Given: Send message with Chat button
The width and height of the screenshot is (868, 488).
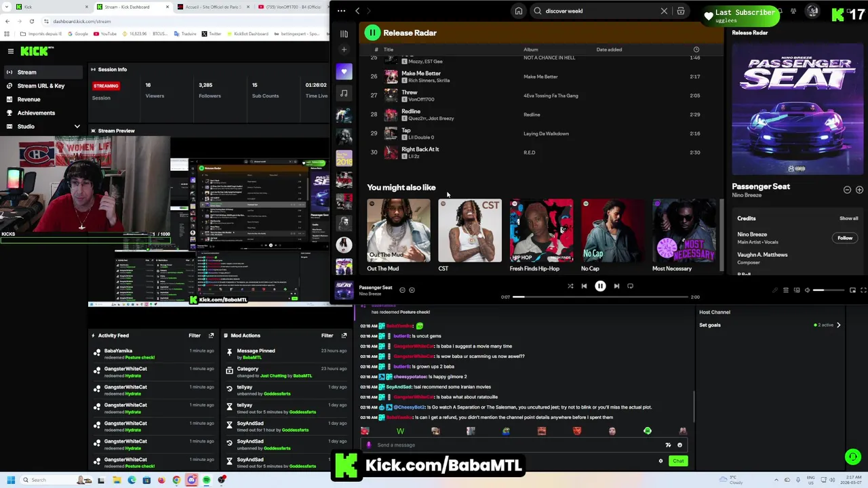Looking at the screenshot, I should click(678, 461).
